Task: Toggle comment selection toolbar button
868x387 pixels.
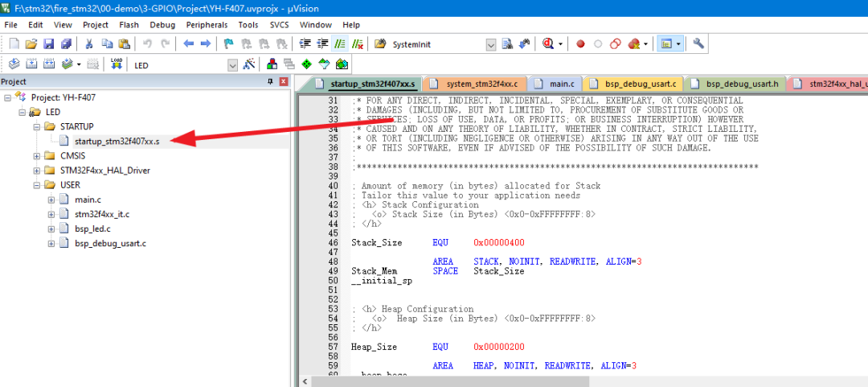Action: click(340, 43)
